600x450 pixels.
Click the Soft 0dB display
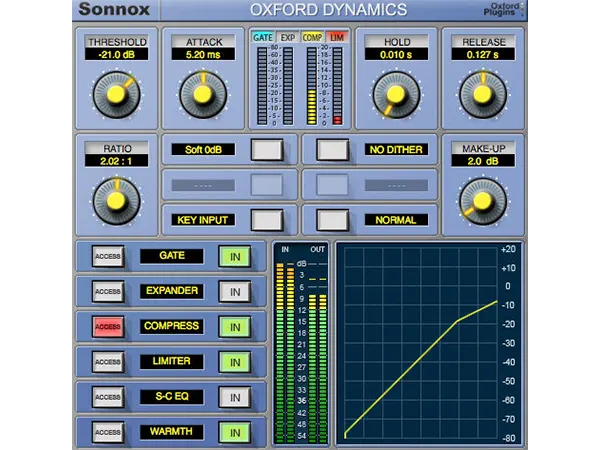pyautogui.click(x=203, y=149)
